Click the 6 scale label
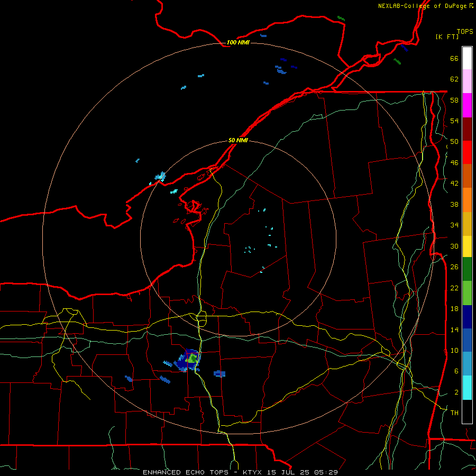The width and height of the screenshot is (476, 476). (x=456, y=371)
